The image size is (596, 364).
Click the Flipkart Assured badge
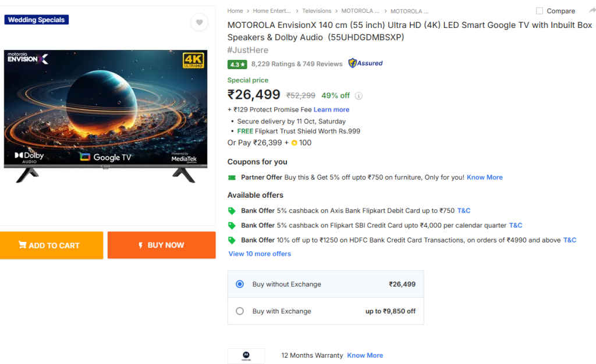click(365, 64)
